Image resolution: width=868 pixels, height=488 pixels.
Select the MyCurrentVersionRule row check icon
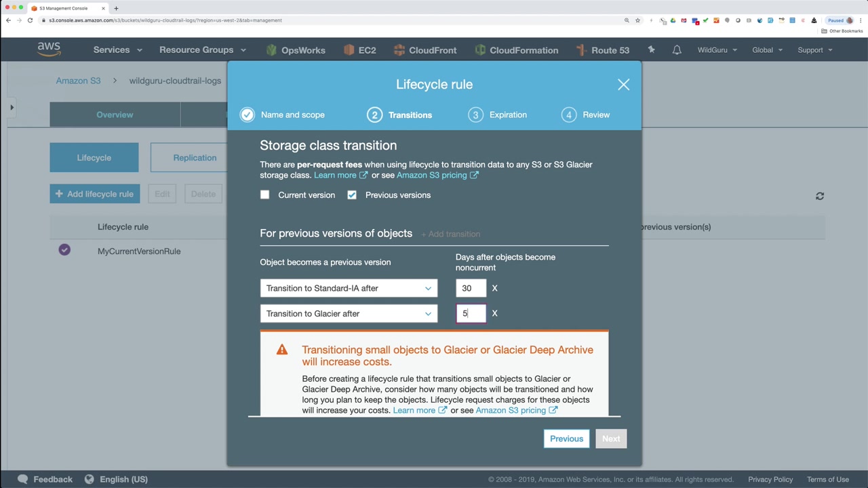pyautogui.click(x=64, y=250)
